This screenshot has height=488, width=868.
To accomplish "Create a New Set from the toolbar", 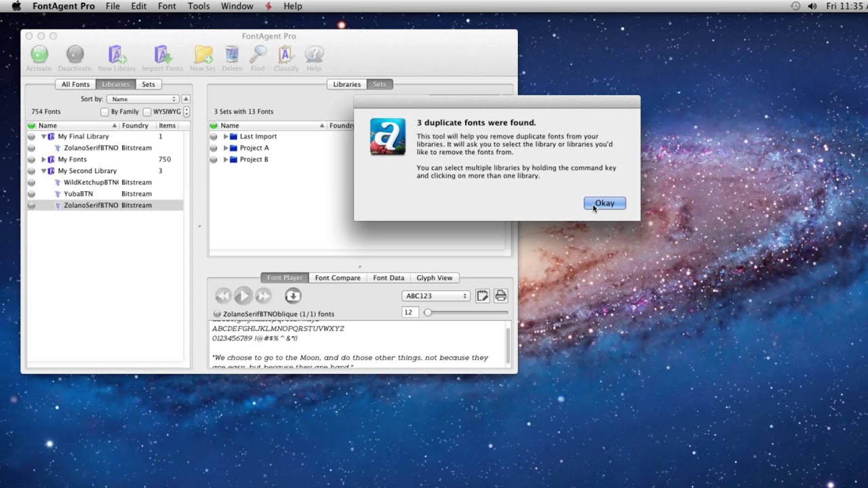I will [203, 54].
